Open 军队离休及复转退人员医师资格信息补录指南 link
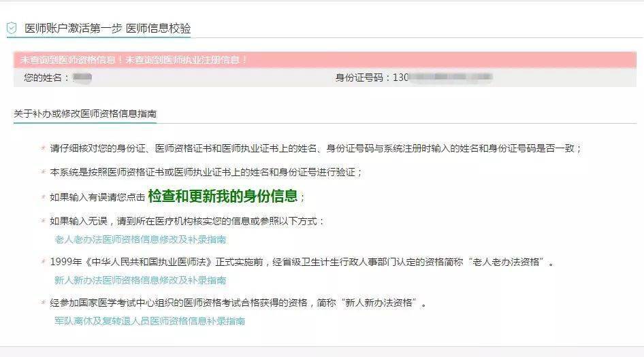This screenshot has width=644, height=357. [150, 321]
